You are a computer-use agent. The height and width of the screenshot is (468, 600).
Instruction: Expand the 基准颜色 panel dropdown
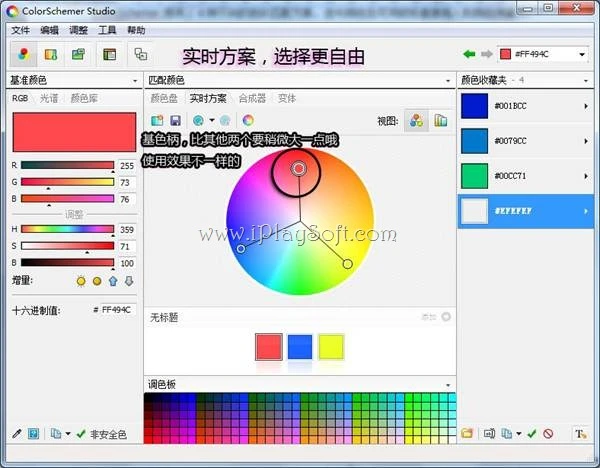(135, 81)
